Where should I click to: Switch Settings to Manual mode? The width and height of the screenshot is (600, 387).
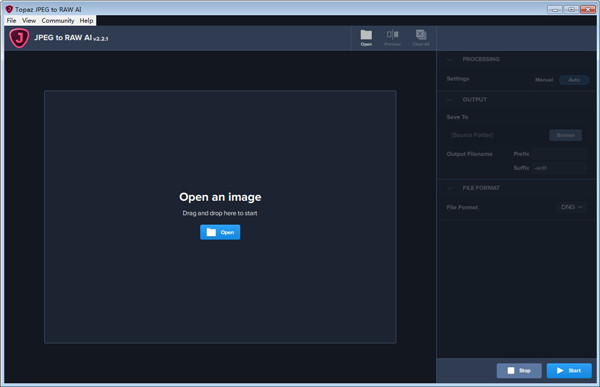point(544,80)
